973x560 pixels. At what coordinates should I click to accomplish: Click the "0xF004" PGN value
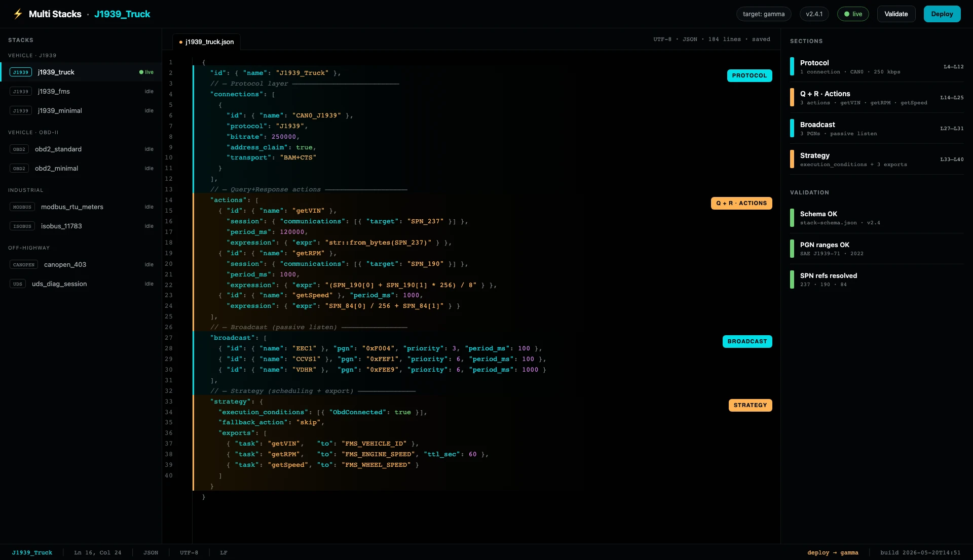click(x=379, y=348)
